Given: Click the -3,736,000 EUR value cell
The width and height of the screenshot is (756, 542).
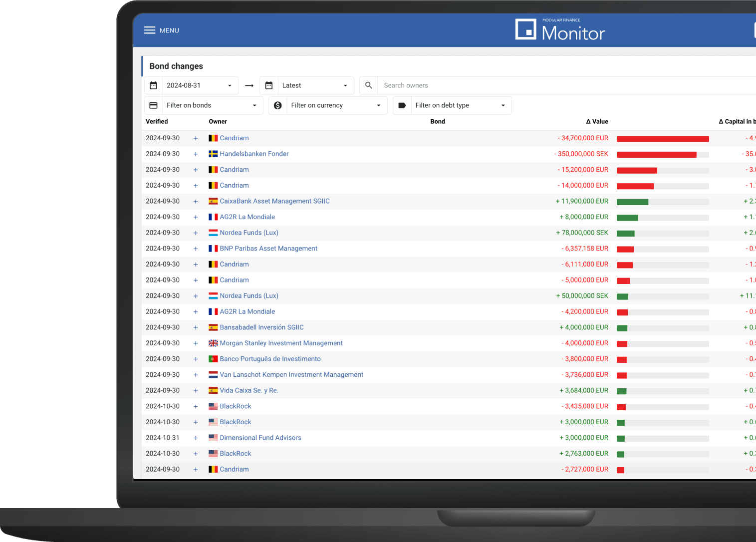Looking at the screenshot, I should click(585, 375).
